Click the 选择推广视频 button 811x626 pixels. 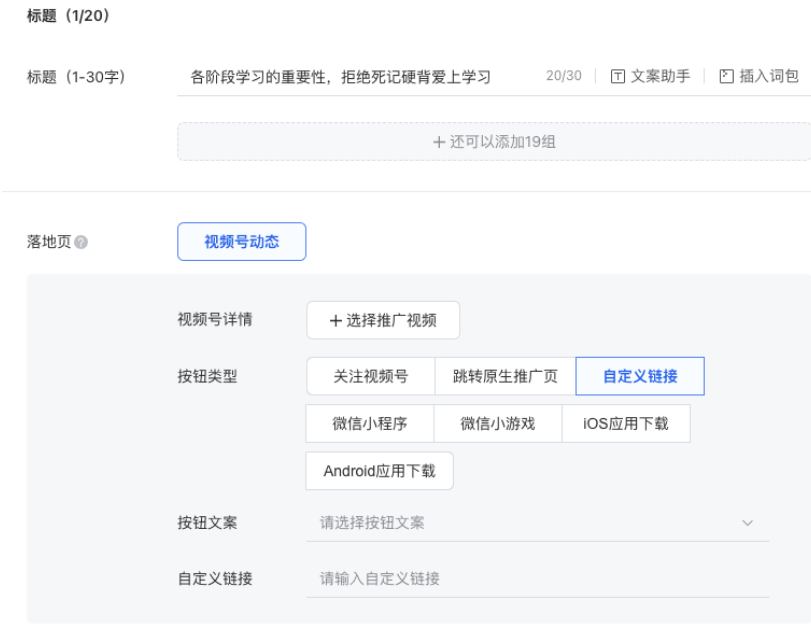(x=383, y=320)
